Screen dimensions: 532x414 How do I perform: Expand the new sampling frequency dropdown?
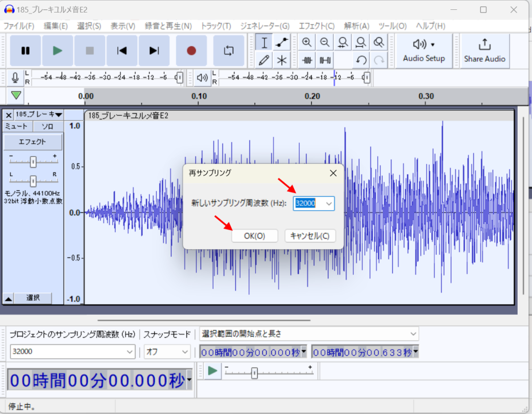(328, 204)
